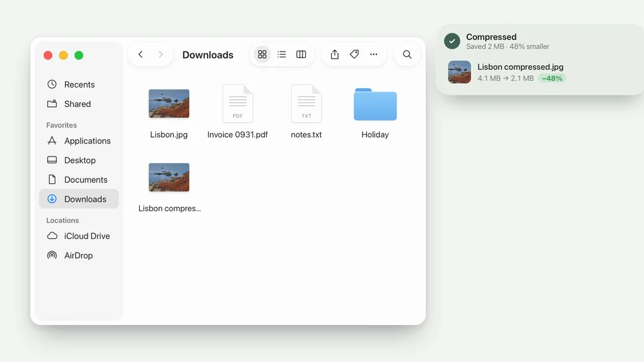
Task: Open Documents in the sidebar
Action: [79, 180]
